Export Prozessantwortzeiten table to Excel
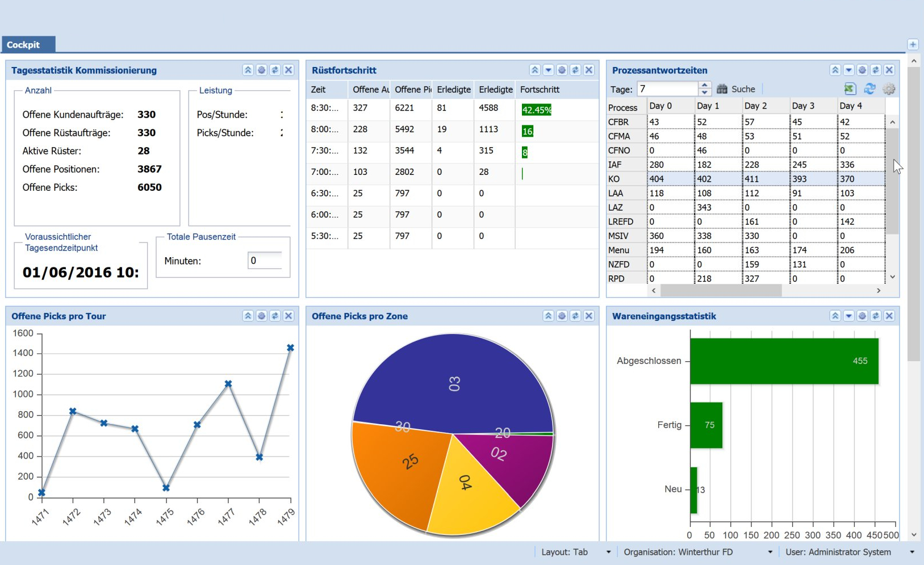This screenshot has height=565, width=924. pyautogui.click(x=850, y=89)
